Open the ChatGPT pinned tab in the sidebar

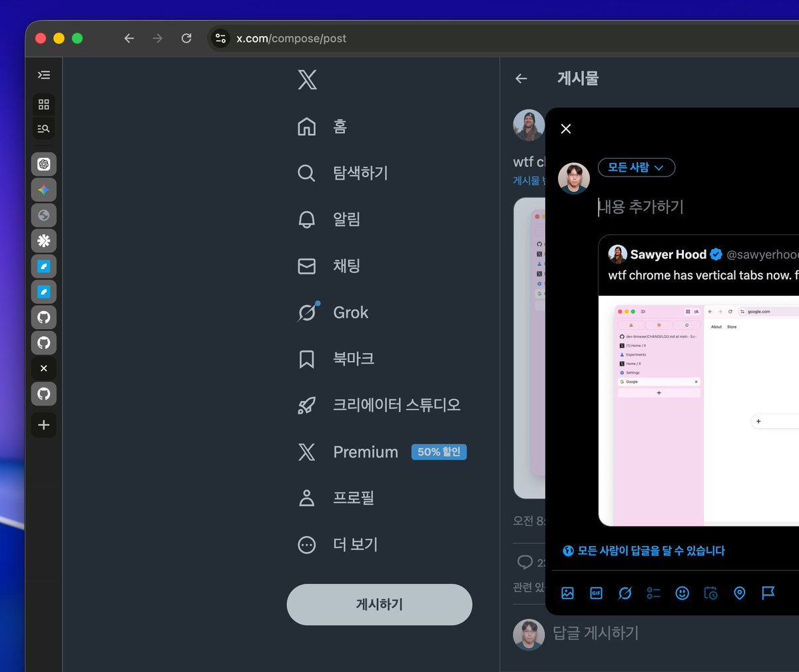coord(43,164)
